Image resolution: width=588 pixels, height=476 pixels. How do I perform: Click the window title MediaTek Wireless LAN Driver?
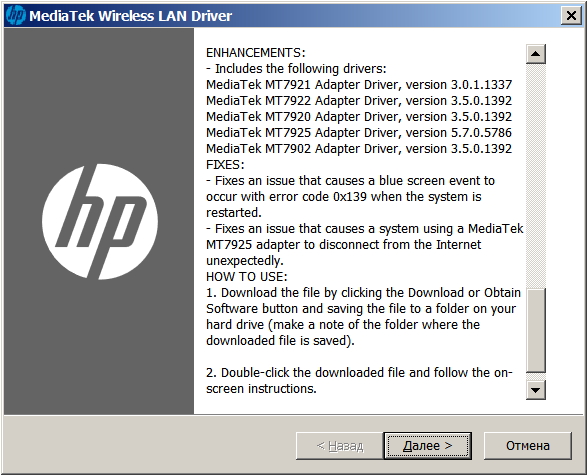(x=130, y=16)
